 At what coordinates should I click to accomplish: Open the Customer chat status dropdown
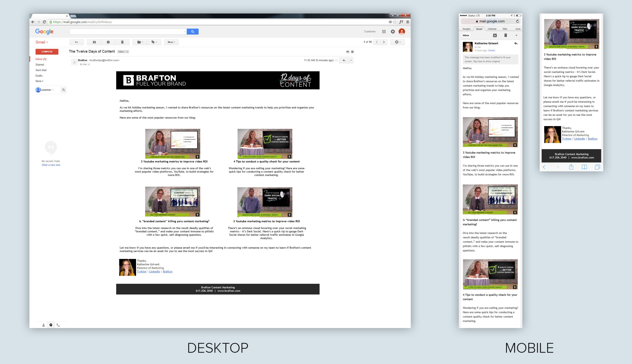46,90
